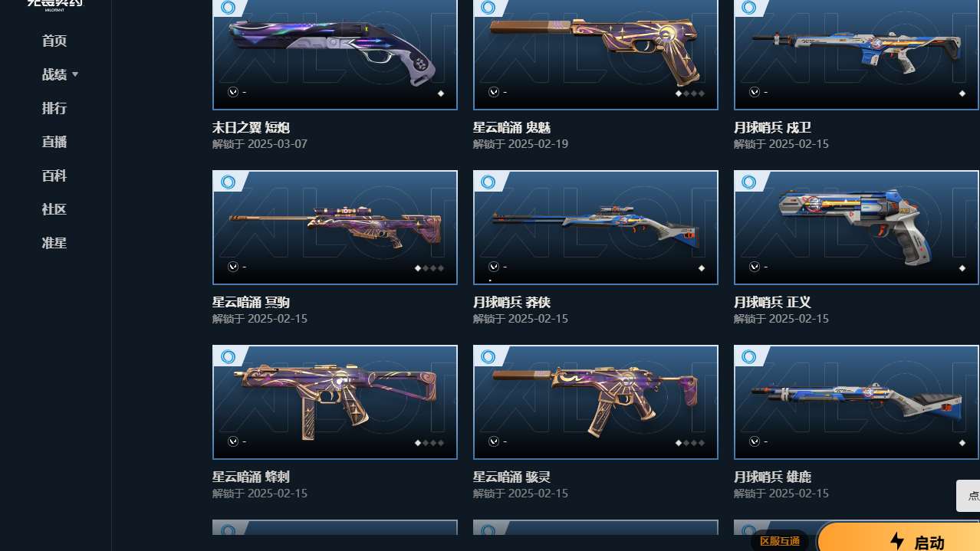980x551 pixels.
Task: Select the last variant diamond on 星云暗涌 骇灵
Action: 702,443
